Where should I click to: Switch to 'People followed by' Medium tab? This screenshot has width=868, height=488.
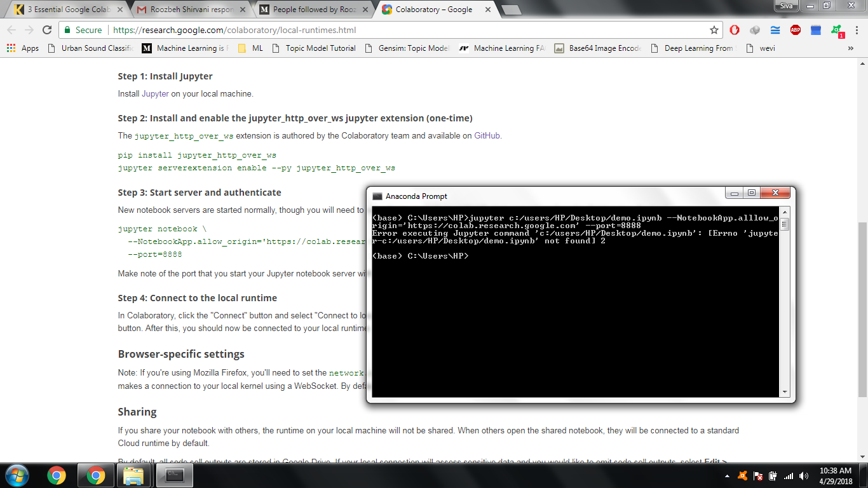click(314, 10)
